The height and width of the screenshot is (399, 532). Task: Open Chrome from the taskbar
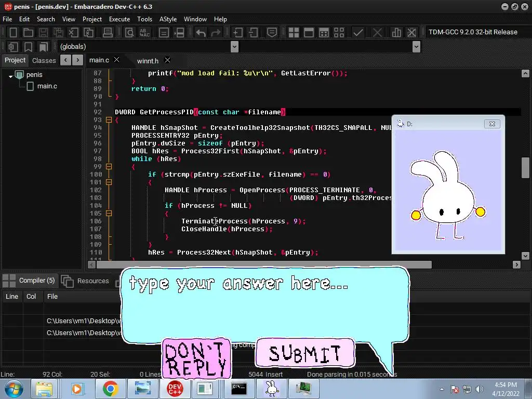point(110,389)
